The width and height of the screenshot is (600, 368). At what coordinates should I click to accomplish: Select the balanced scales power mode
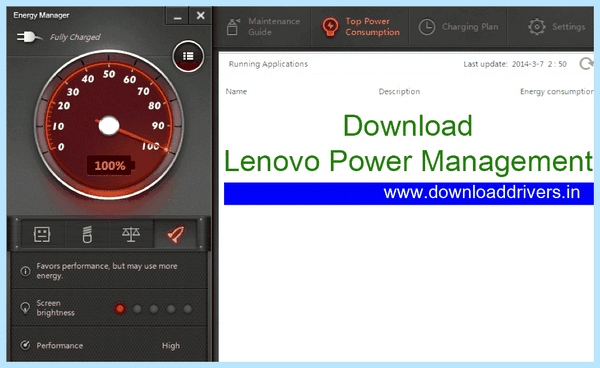[x=131, y=234]
